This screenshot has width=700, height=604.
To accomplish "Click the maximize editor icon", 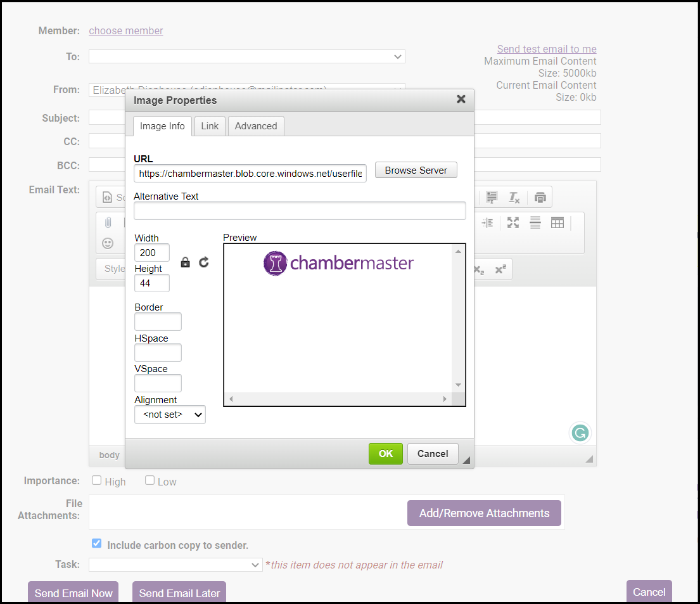I will click(513, 222).
